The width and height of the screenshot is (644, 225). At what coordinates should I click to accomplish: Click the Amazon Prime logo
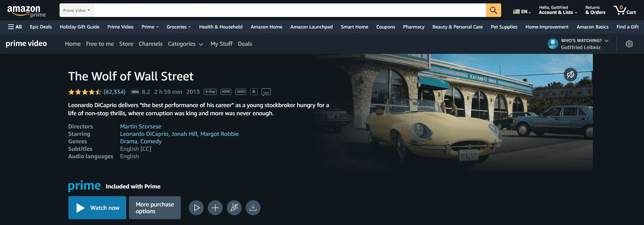coord(26,11)
